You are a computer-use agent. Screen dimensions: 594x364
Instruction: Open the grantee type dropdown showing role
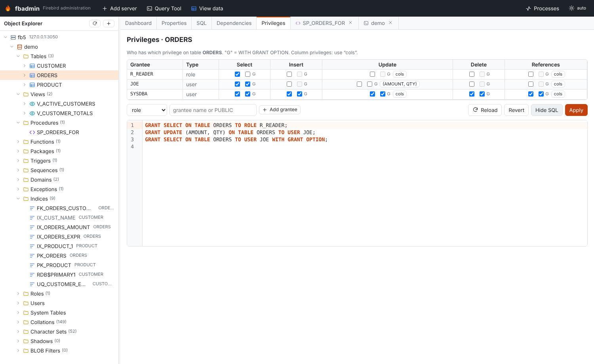(147, 110)
